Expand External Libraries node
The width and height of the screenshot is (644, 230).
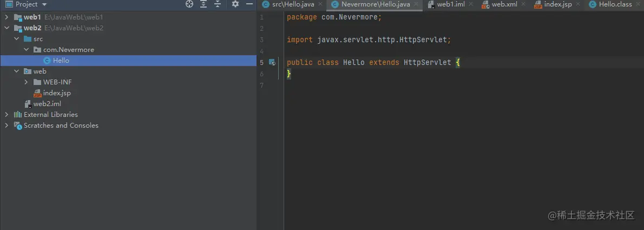6,115
